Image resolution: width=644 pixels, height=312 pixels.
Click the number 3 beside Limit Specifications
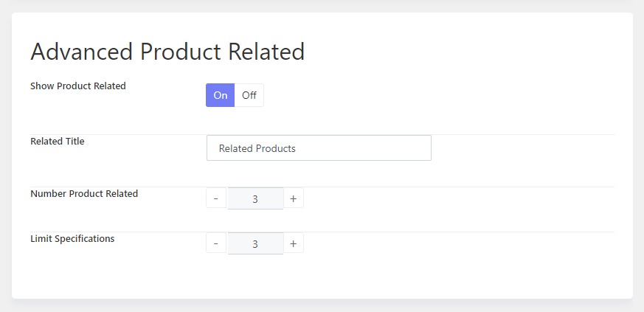pyautogui.click(x=255, y=244)
